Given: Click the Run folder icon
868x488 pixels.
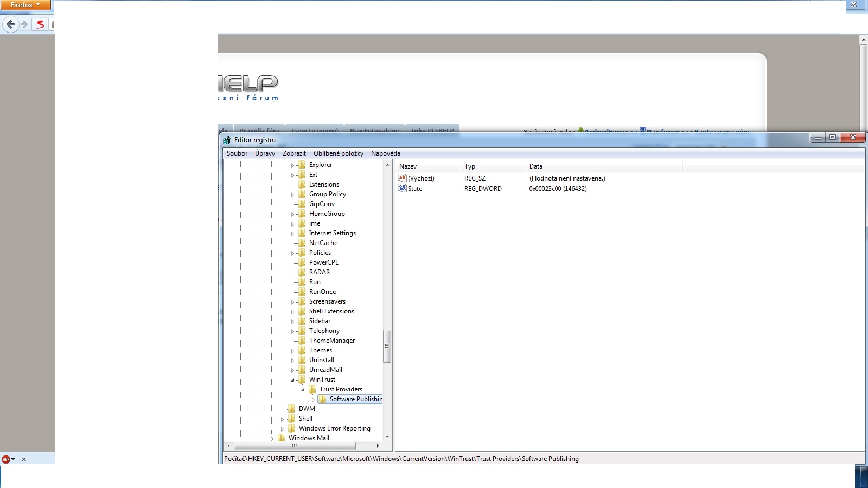Looking at the screenshot, I should pyautogui.click(x=302, y=282).
